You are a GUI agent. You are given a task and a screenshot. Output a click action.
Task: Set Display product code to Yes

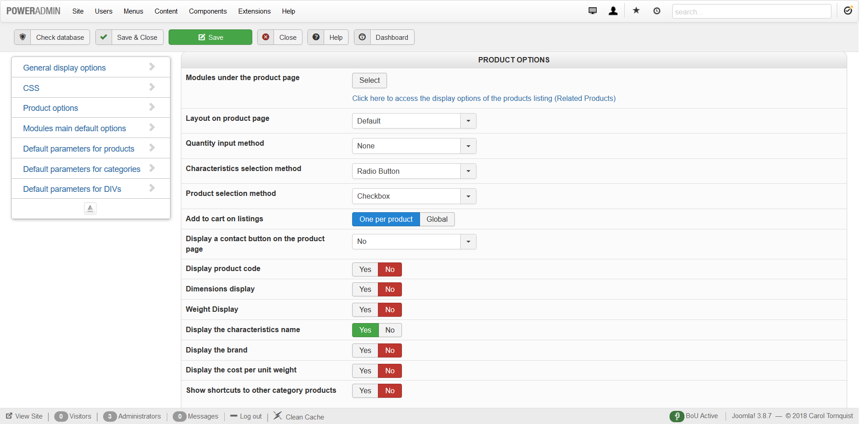[365, 270]
